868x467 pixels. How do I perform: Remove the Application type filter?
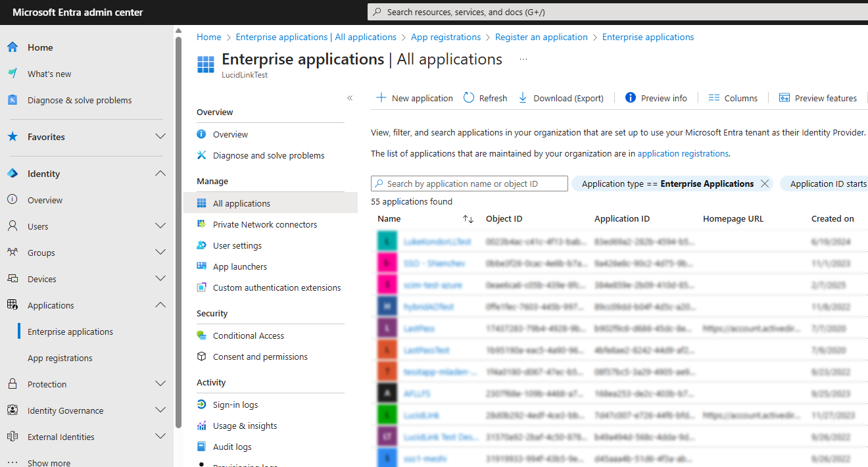tap(765, 184)
